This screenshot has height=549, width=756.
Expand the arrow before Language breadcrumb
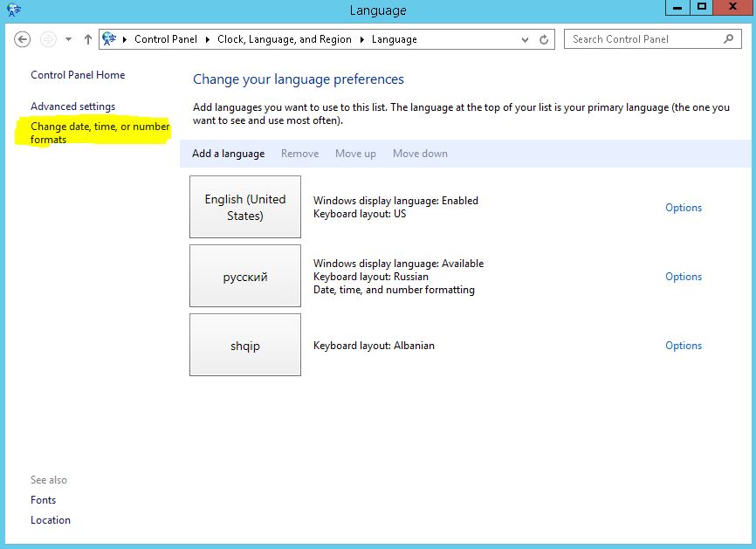[x=362, y=39]
